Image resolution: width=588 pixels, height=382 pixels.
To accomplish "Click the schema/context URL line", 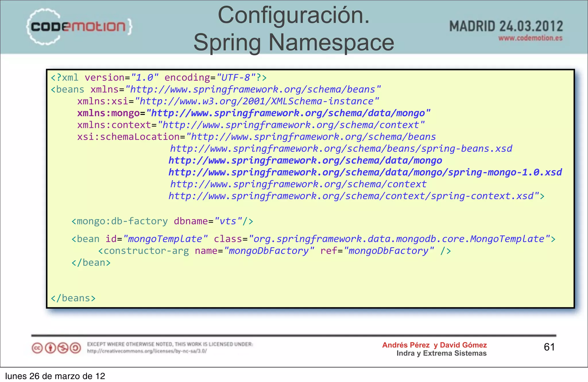I will (x=298, y=184).
